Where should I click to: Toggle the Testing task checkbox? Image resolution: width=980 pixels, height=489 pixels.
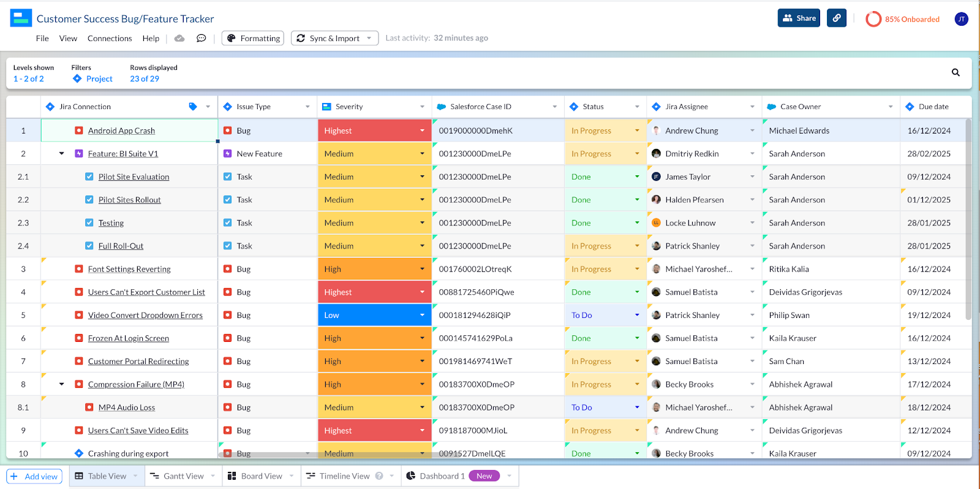89,223
